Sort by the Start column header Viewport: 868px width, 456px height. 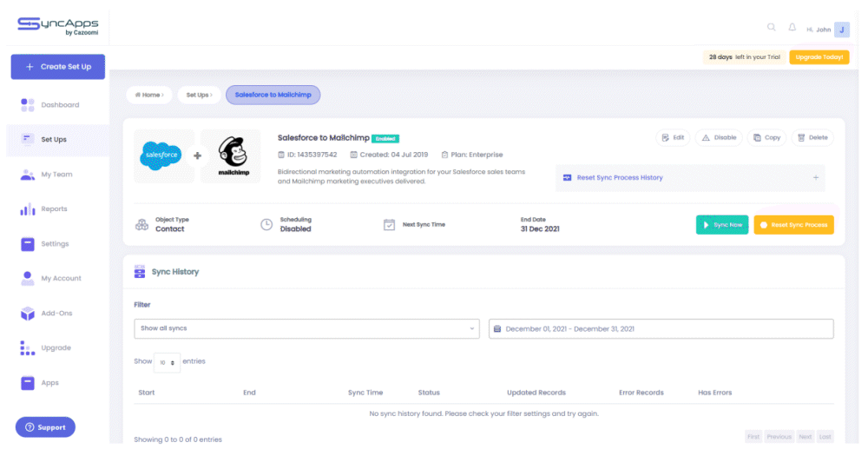pyautogui.click(x=146, y=393)
